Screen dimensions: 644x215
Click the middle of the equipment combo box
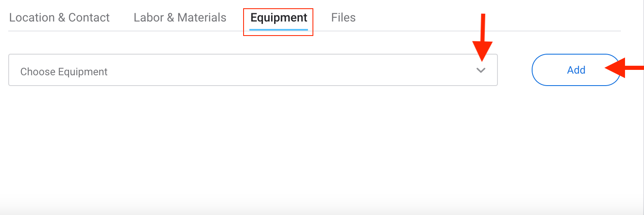(253, 70)
